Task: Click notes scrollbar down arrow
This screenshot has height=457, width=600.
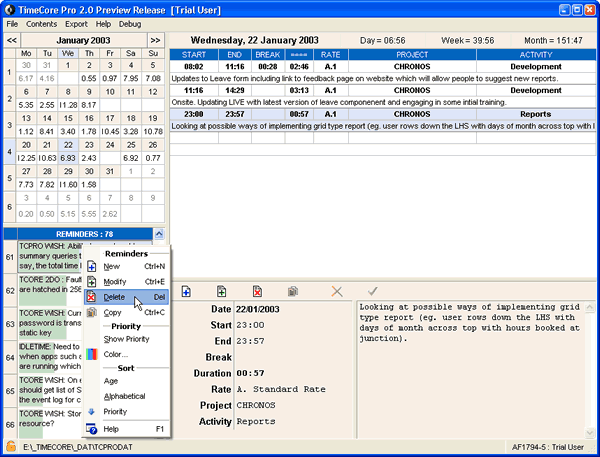Action: pos(590,433)
